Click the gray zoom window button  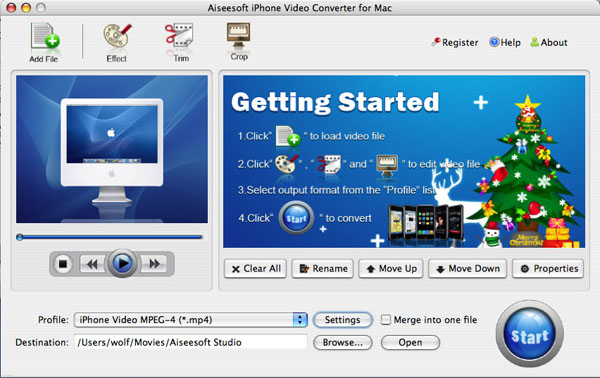[41, 7]
